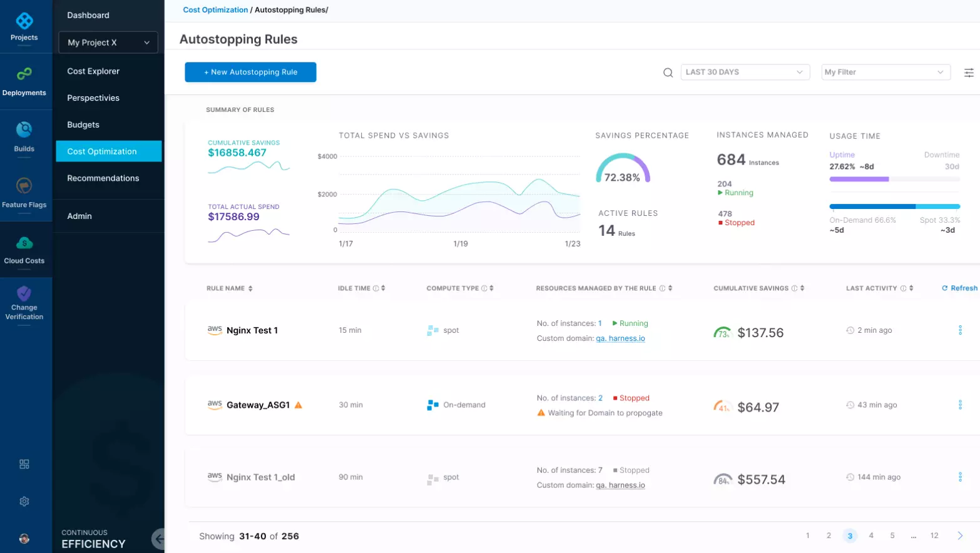Go to page 4
Viewport: 980px width, 553px height.
point(870,535)
